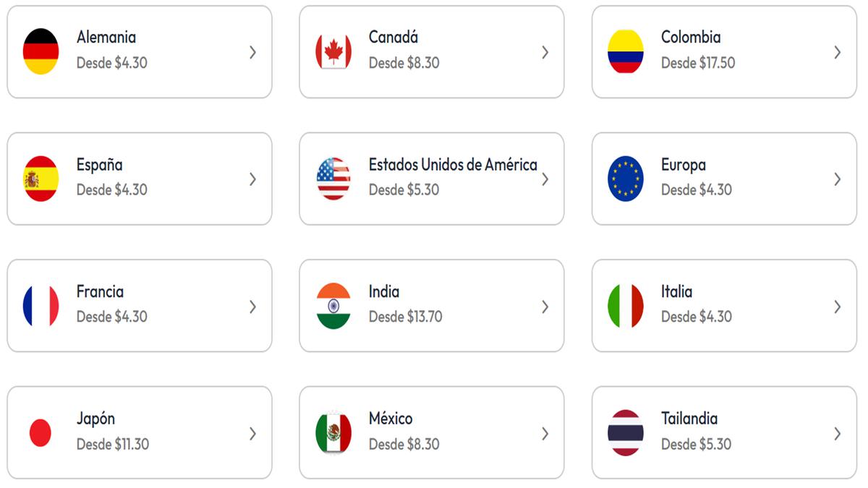This screenshot has height=488, width=868.
Task: Open Tailandia using its right arrow
Action: [x=837, y=434]
